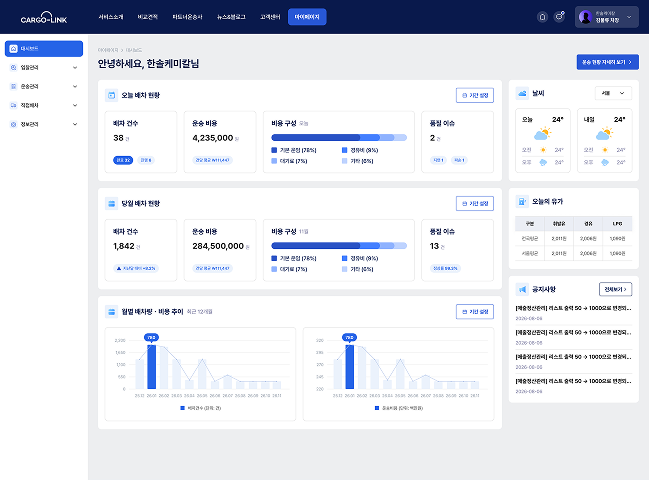Click the icon beside 당월 배차 현황
This screenshot has height=480, width=649.
[x=111, y=204]
